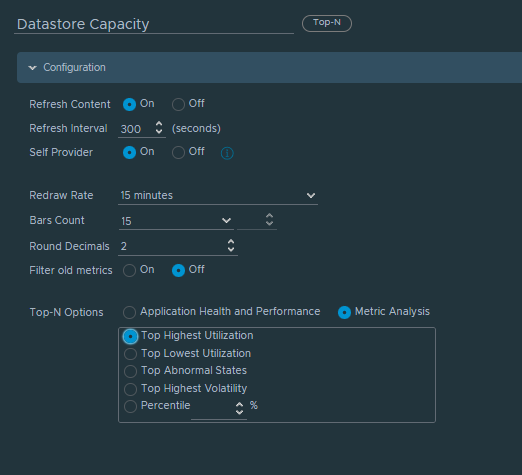Image resolution: width=522 pixels, height=475 pixels.
Task: Increase the Refresh Interval with stepper arrows
Action: (159, 124)
